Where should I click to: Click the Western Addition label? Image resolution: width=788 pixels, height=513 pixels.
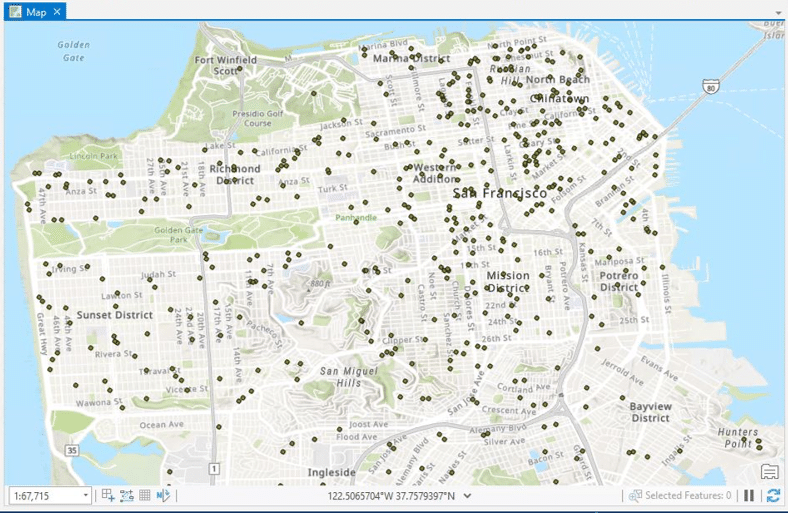point(435,173)
